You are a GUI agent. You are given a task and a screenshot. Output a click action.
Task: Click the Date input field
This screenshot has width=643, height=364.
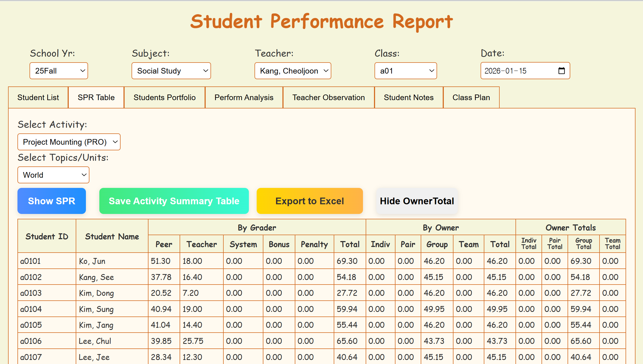[515, 71]
